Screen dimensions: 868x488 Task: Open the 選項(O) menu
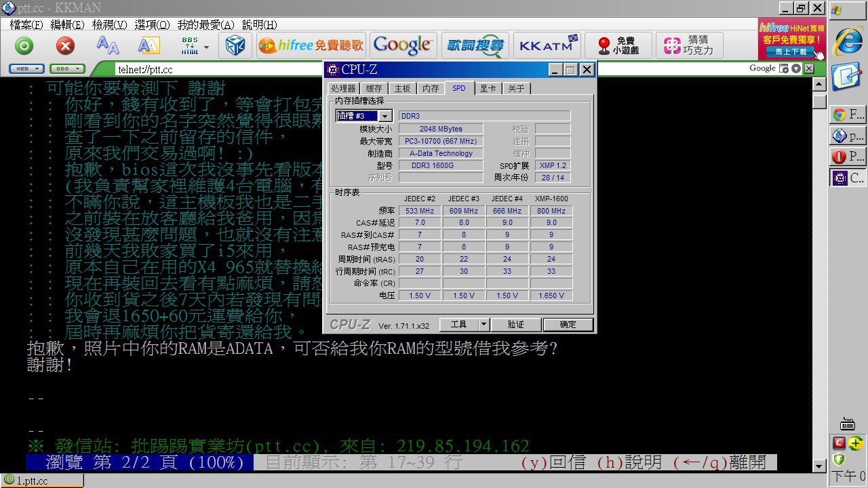[152, 24]
